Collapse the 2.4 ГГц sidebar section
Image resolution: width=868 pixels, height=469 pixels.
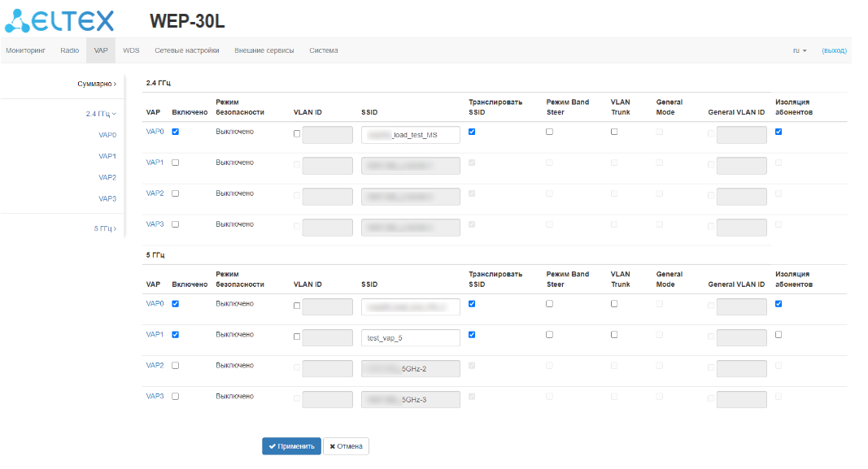[x=101, y=114]
